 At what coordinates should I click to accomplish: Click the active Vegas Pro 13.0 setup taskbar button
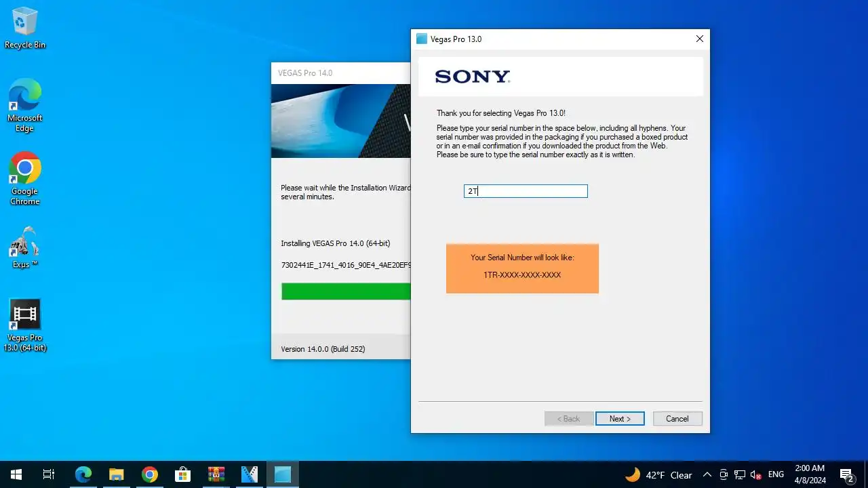282,474
